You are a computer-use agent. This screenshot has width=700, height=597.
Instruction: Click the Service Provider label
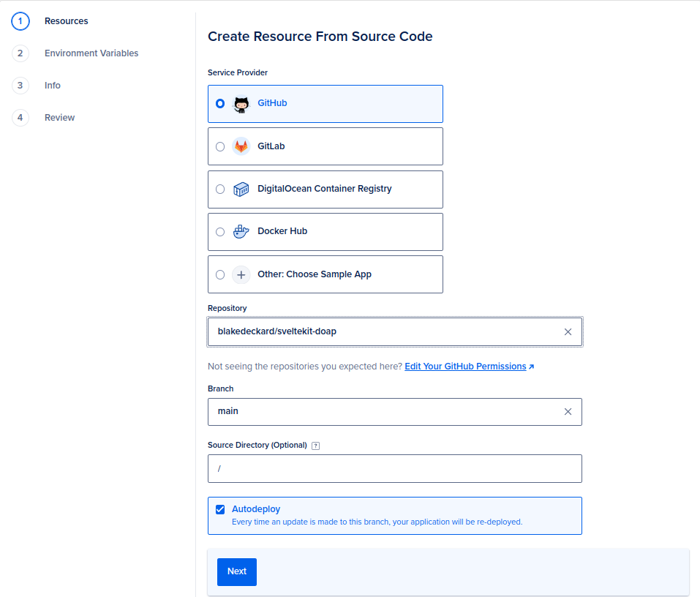click(238, 72)
